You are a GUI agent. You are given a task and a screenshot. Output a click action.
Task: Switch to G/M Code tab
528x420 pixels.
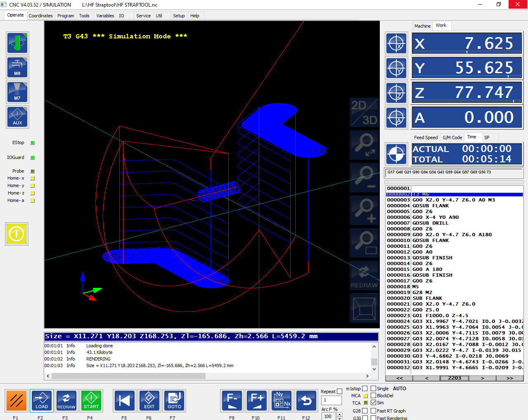coord(452,138)
